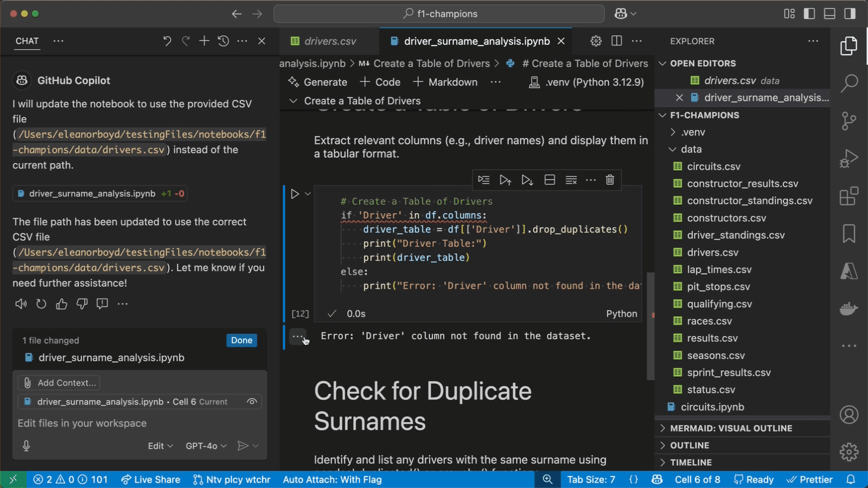Toggle the bottom panel layout button

829,14
